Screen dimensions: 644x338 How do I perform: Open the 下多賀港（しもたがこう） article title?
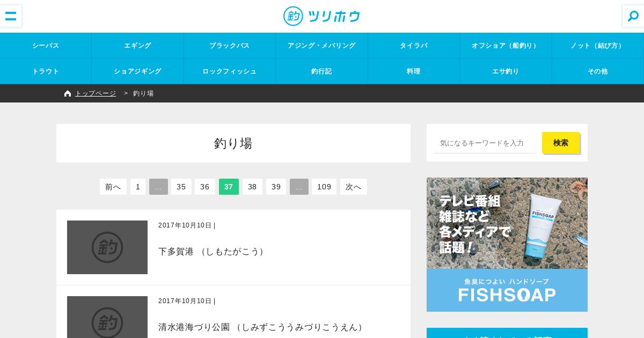coord(213,252)
